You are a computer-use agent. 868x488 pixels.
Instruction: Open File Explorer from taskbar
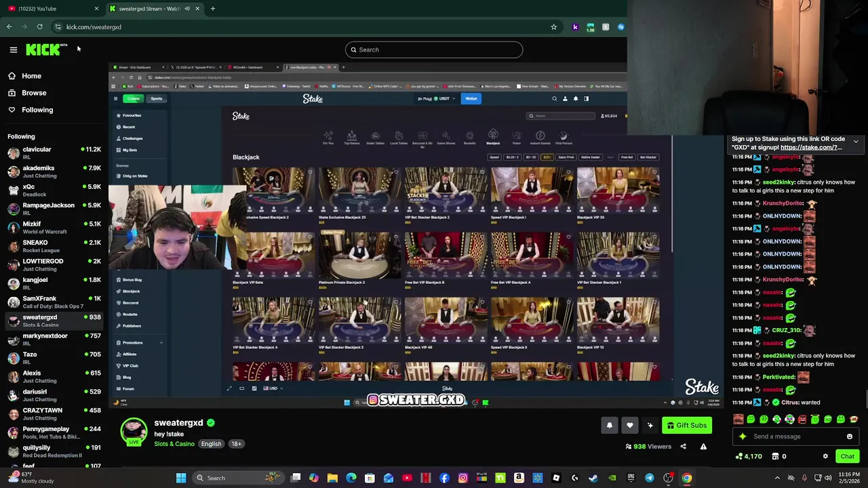coord(332,478)
